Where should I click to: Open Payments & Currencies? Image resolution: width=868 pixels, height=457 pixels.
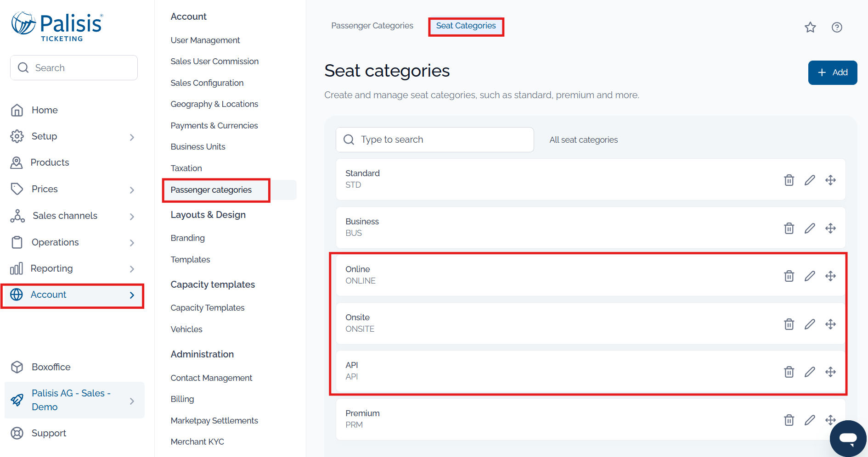click(214, 126)
